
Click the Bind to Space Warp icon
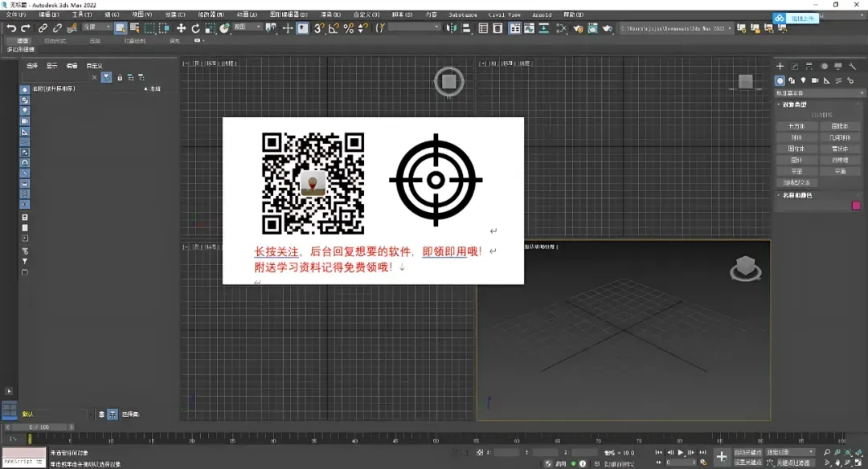(72, 28)
